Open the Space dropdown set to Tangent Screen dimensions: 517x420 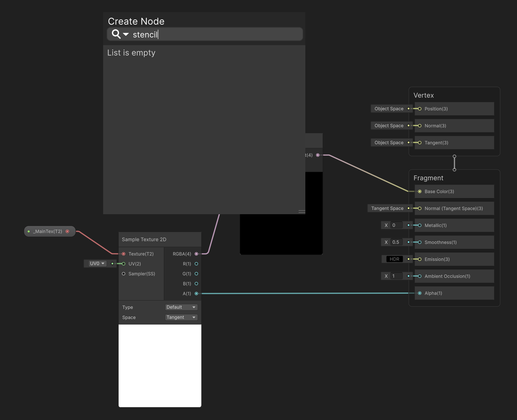pyautogui.click(x=181, y=317)
